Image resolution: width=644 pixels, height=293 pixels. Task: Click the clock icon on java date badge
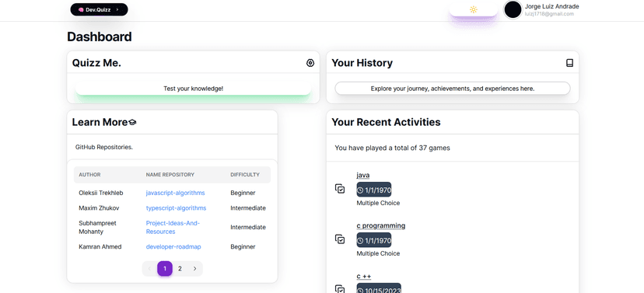[360, 190]
